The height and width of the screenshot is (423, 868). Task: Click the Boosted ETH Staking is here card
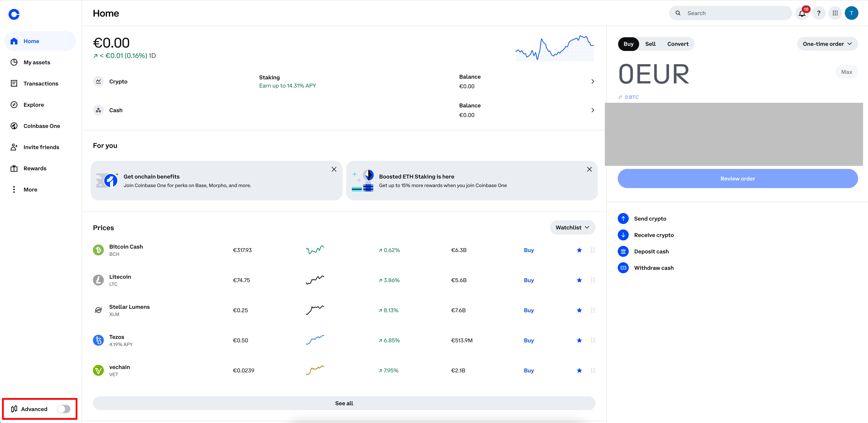[472, 180]
